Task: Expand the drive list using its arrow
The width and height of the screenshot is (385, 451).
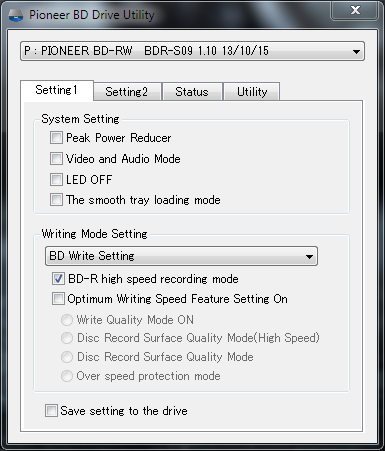Action: point(356,52)
